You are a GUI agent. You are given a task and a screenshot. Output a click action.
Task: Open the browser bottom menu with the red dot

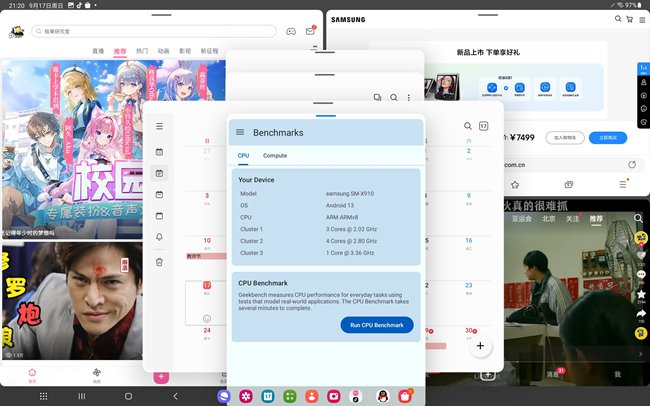point(623,184)
